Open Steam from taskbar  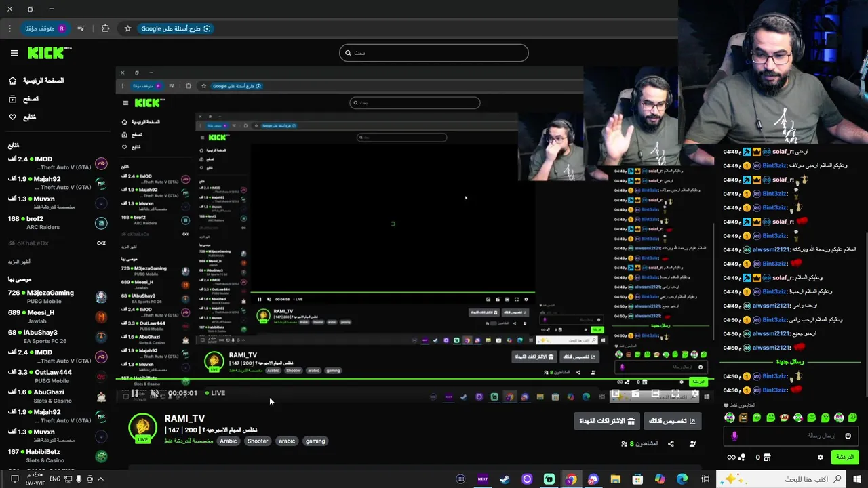coord(505,479)
